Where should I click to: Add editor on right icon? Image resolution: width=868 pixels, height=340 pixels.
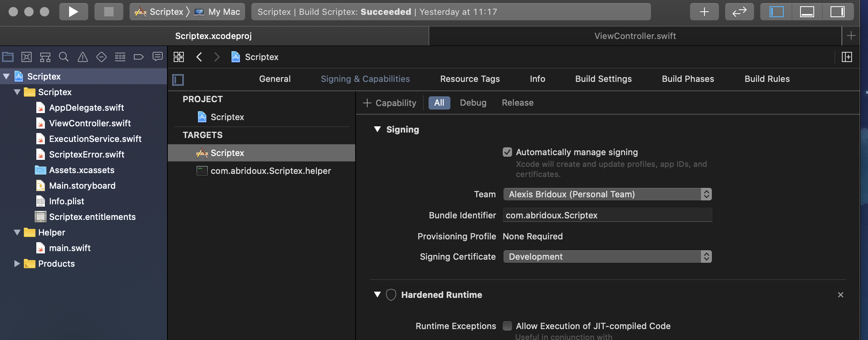point(847,57)
